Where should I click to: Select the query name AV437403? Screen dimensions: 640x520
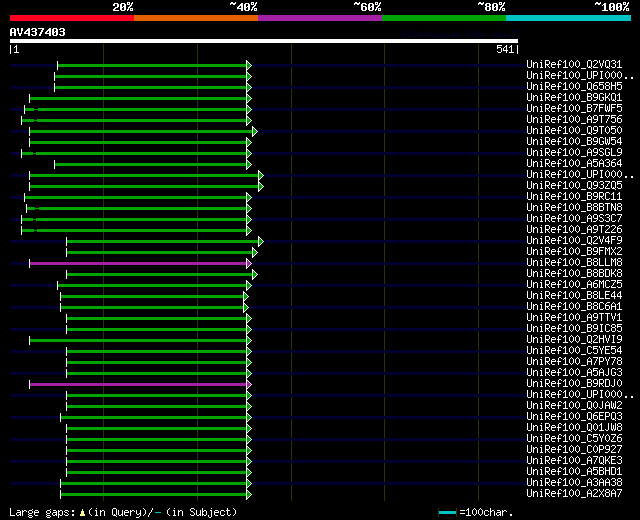coord(38,32)
